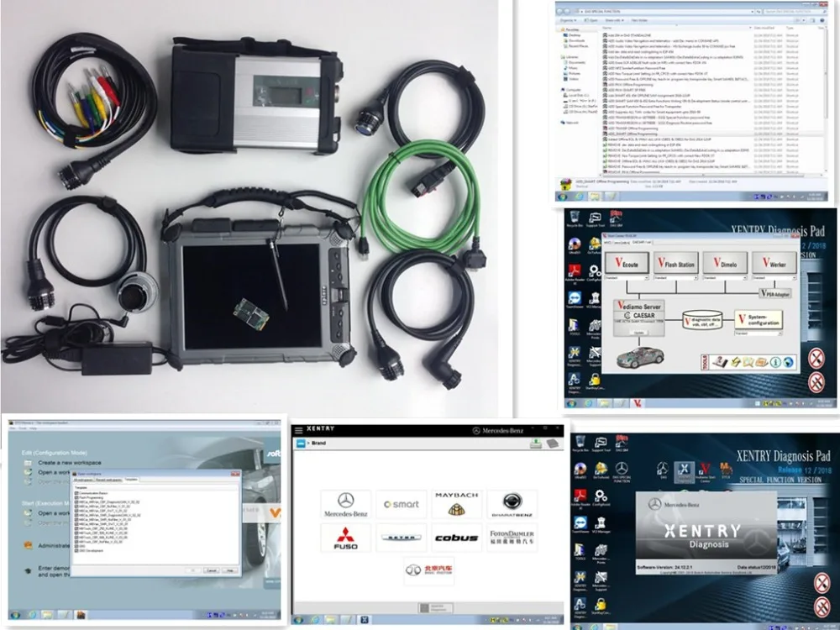Launch Werker in Vediamo Start Center
The height and width of the screenshot is (630, 840).
774,263
